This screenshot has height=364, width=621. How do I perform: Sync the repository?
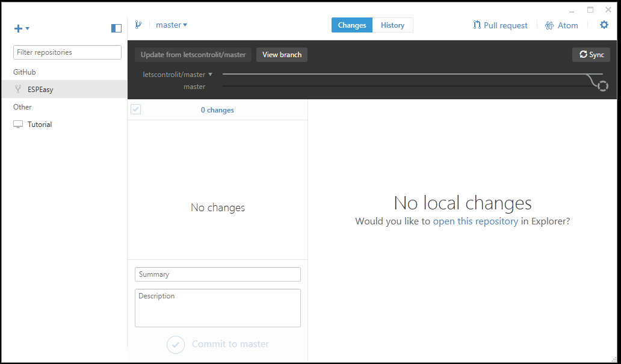pos(592,55)
